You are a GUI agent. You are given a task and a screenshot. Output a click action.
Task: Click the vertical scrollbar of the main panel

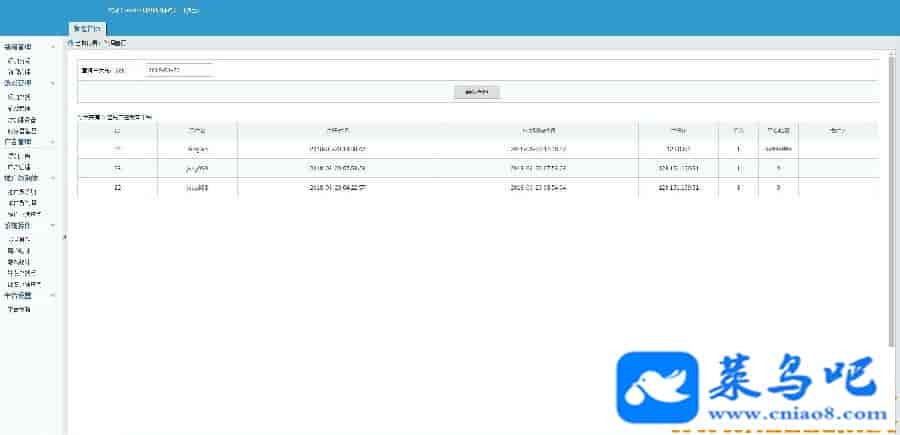pyautogui.click(x=891, y=201)
